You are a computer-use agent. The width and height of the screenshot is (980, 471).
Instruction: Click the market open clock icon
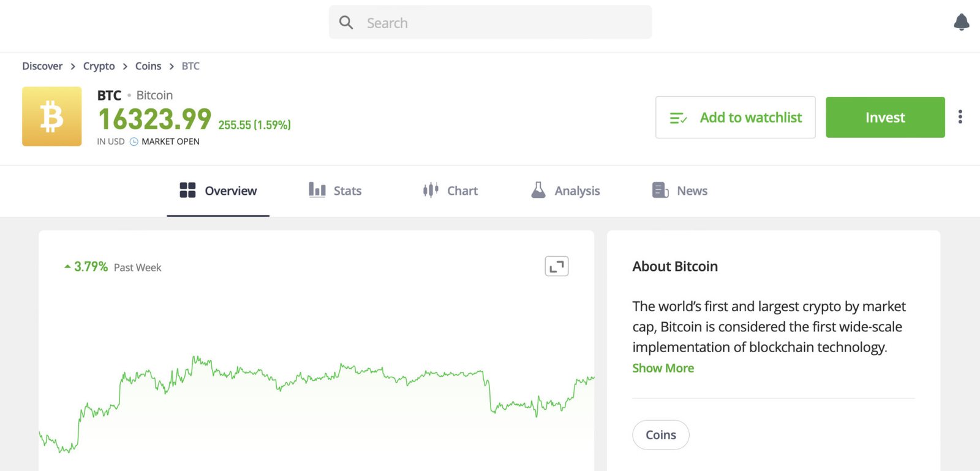tap(134, 141)
